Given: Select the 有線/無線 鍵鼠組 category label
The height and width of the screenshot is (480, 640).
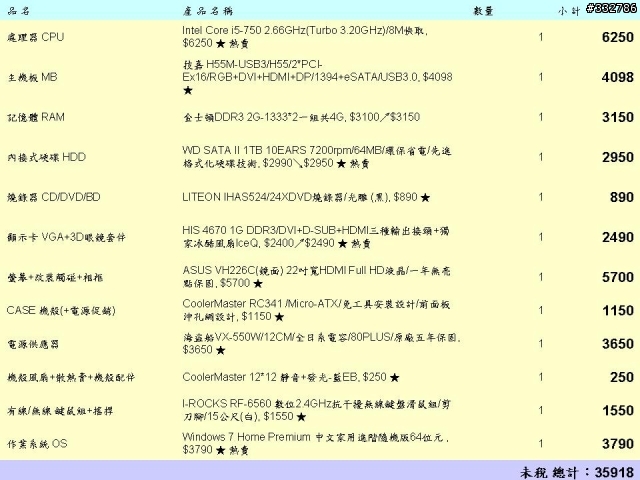Looking at the screenshot, I should click(60, 411).
